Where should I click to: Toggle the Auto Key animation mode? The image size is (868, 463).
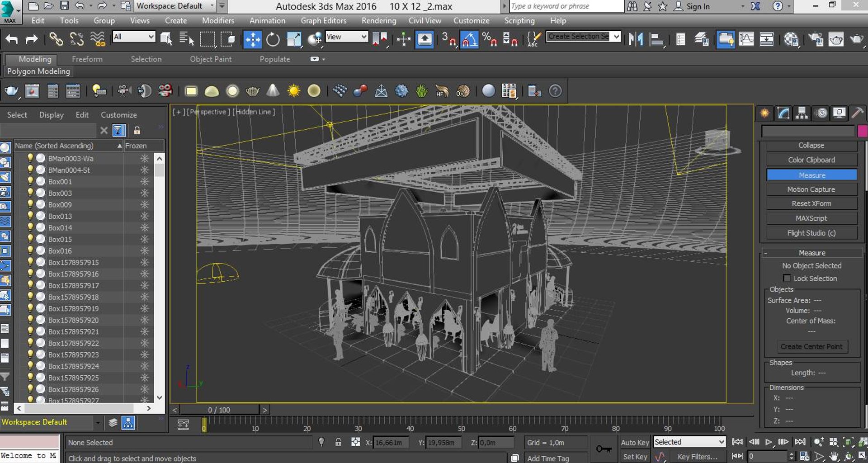tap(634, 442)
